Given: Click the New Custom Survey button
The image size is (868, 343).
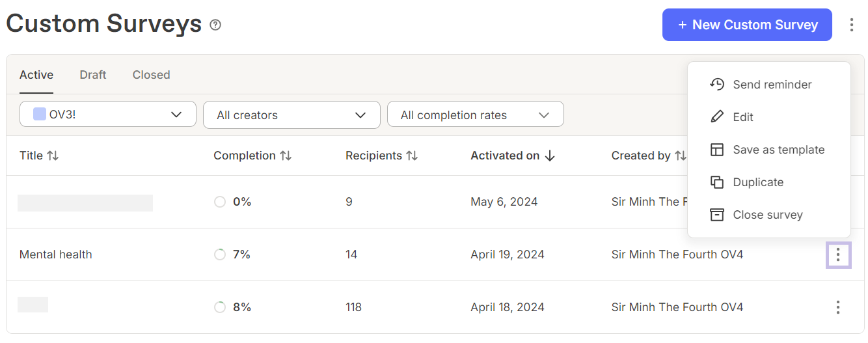Looking at the screenshot, I should pos(747,25).
